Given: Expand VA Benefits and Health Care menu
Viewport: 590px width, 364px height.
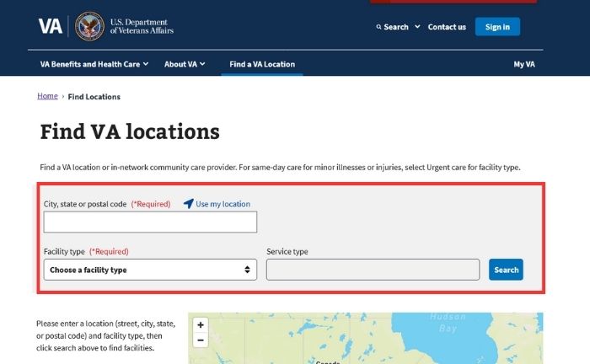Looking at the screenshot, I should (x=94, y=64).
